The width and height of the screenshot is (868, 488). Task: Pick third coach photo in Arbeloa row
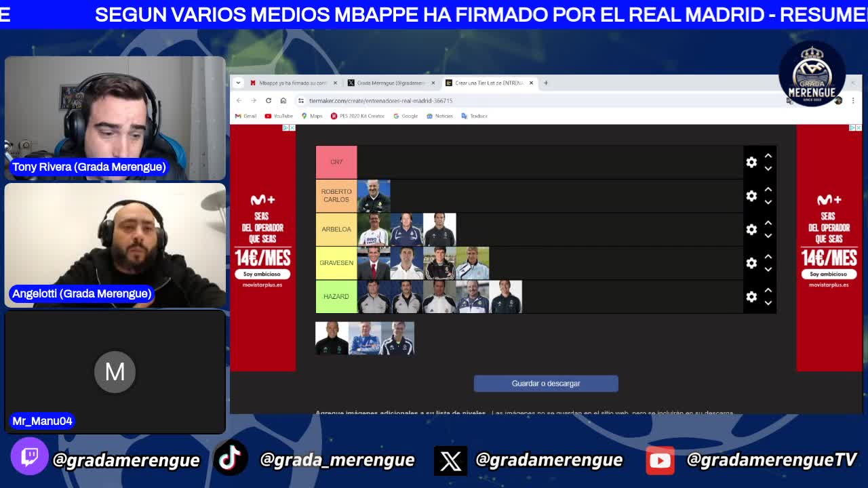click(439, 229)
